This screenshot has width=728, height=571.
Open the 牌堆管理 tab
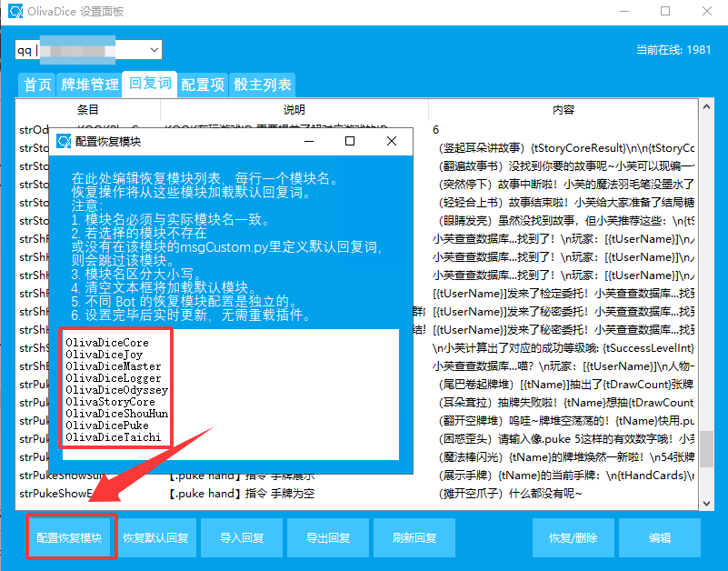90,85
